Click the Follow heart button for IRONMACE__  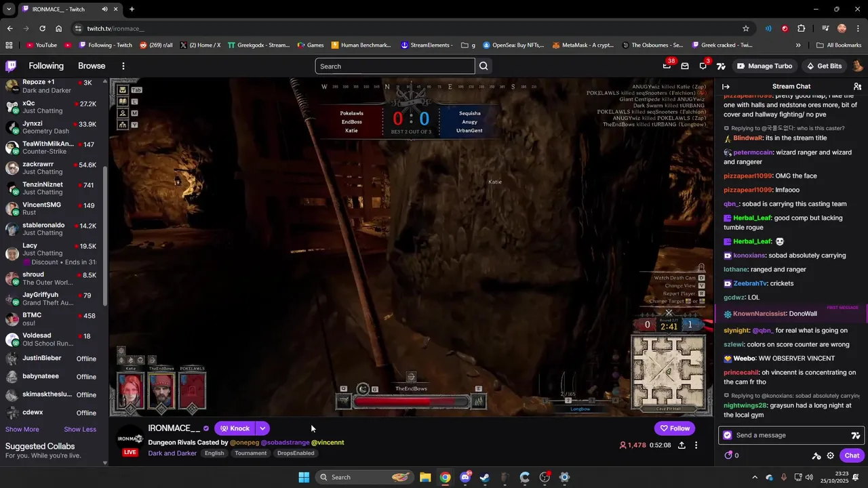point(675,428)
